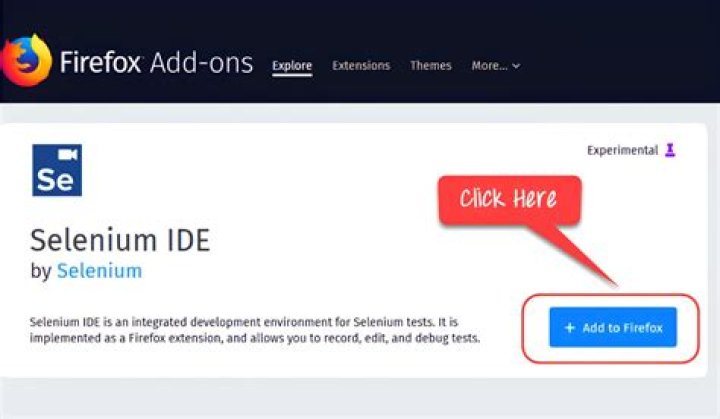Click the purple Experimental flask icon

(670, 150)
